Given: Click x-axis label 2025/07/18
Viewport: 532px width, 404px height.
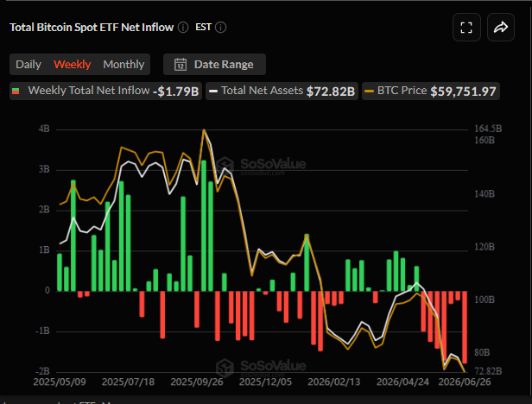Looking at the screenshot, I should click(x=128, y=382).
